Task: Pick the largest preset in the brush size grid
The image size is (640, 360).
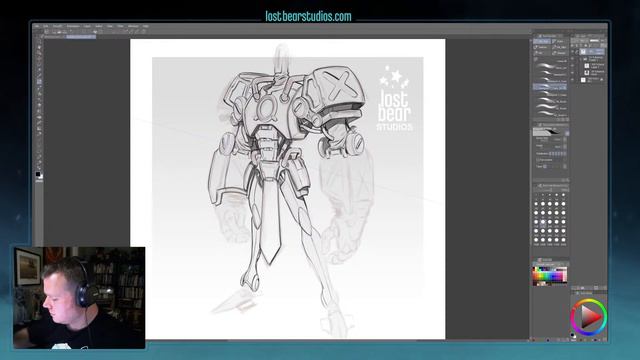Action: pos(563,240)
